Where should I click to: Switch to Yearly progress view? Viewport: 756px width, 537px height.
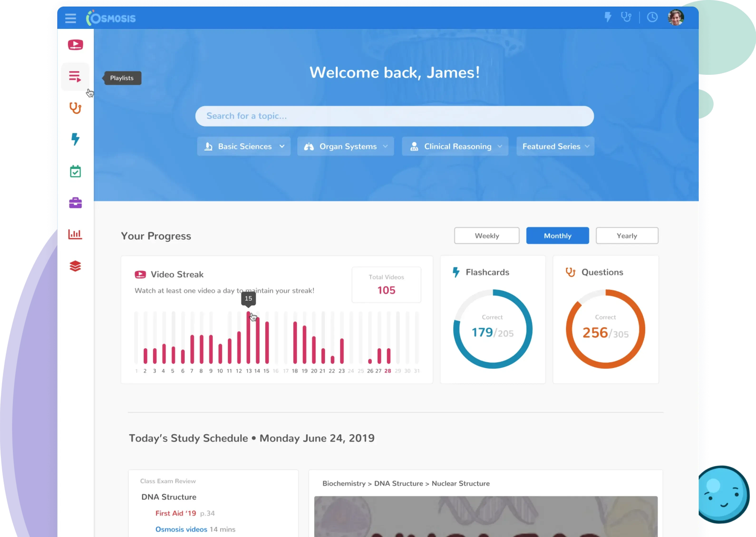(x=627, y=235)
